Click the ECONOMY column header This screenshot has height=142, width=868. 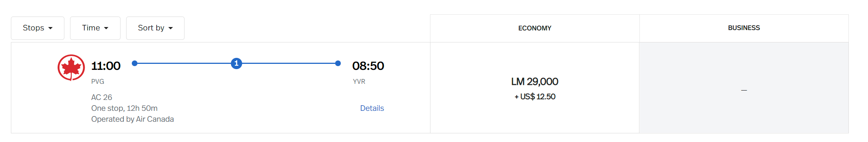pos(535,28)
